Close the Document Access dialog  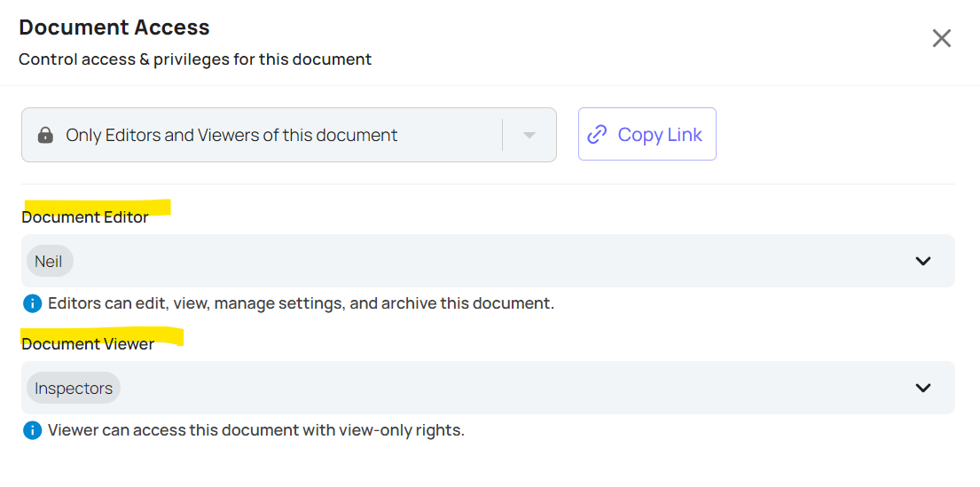pos(941,39)
